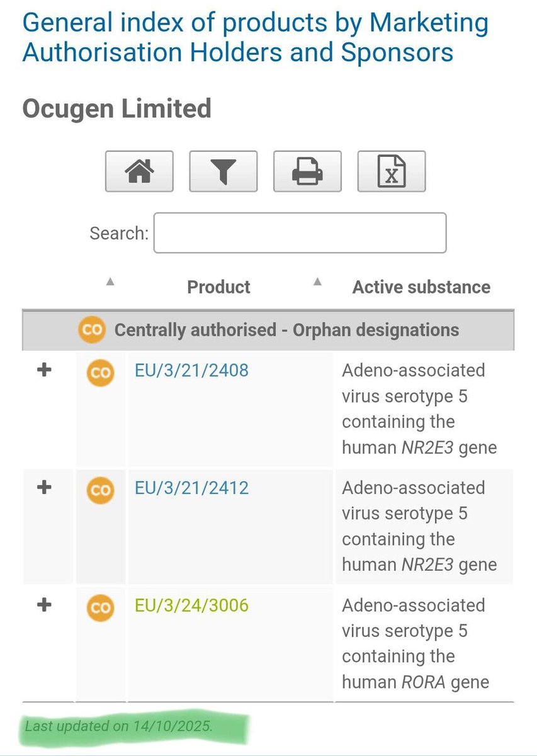
Task: Click the home icon button
Action: [x=139, y=171]
